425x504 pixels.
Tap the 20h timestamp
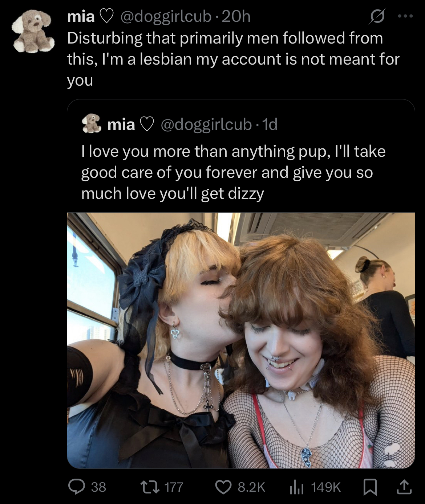[x=236, y=16]
